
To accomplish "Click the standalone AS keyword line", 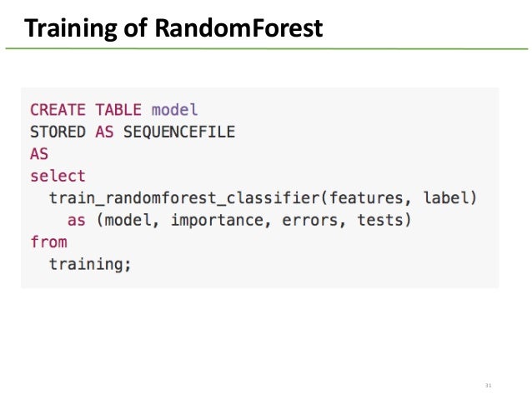I will 39,154.
